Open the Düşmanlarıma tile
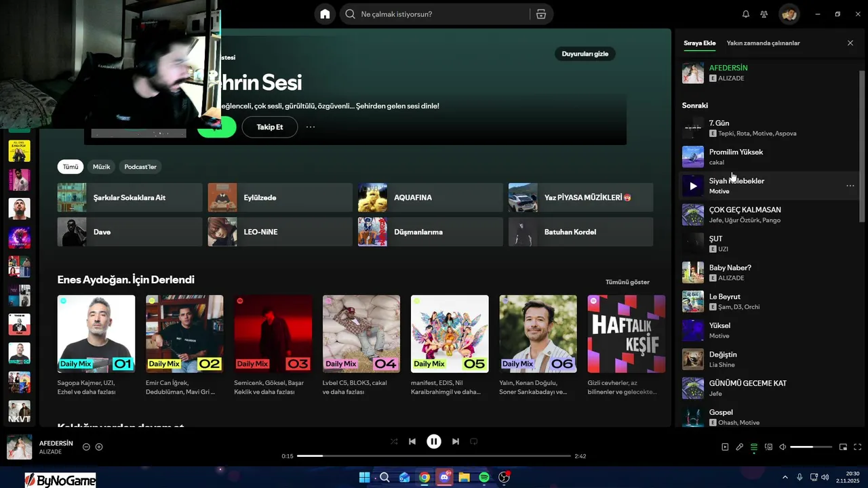Screen dimensions: 868x488 [431, 232]
